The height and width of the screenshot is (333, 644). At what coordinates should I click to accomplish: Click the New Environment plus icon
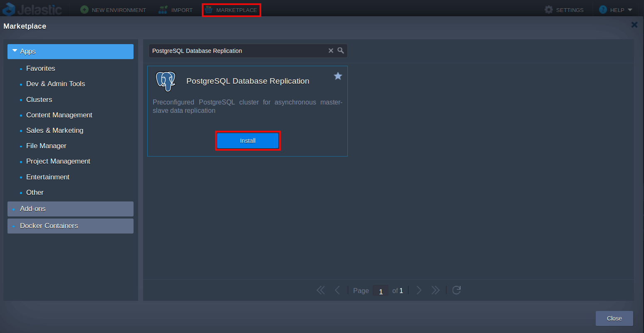tap(84, 10)
